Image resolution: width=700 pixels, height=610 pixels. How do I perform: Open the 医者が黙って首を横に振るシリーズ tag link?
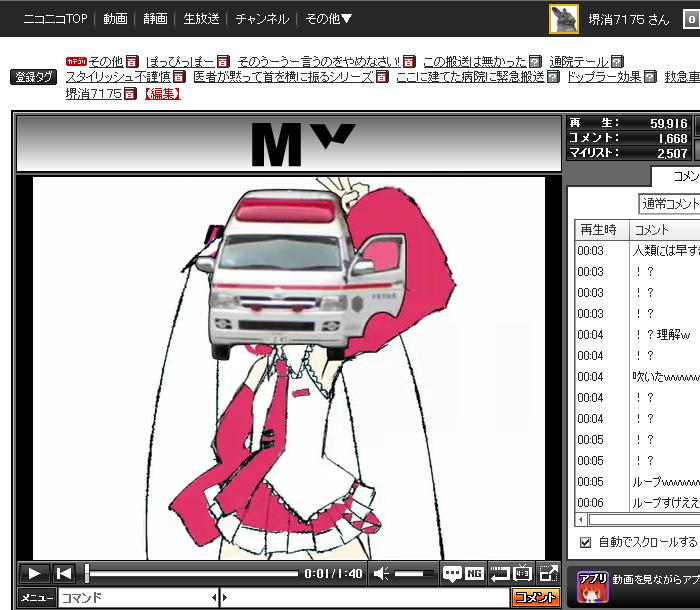tap(284, 77)
